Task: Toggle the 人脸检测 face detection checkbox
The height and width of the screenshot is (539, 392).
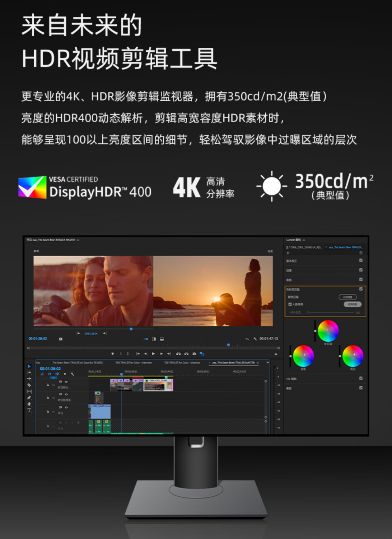Action: pos(290,304)
